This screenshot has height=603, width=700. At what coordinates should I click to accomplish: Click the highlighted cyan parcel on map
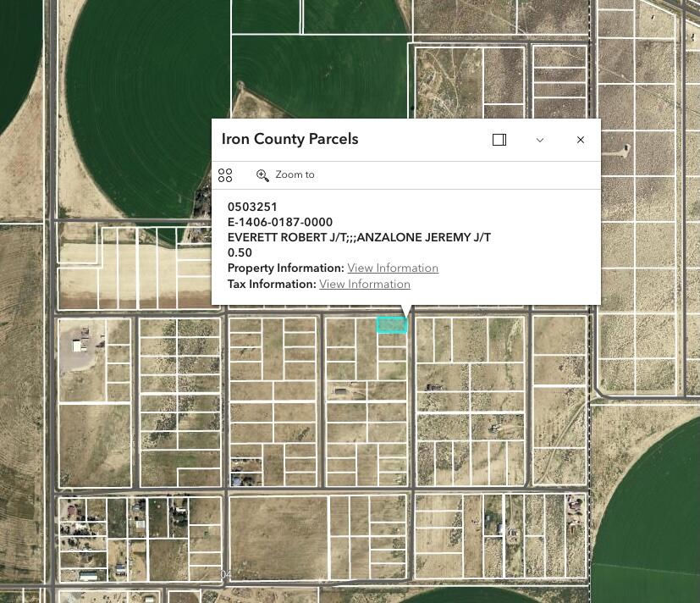click(392, 324)
